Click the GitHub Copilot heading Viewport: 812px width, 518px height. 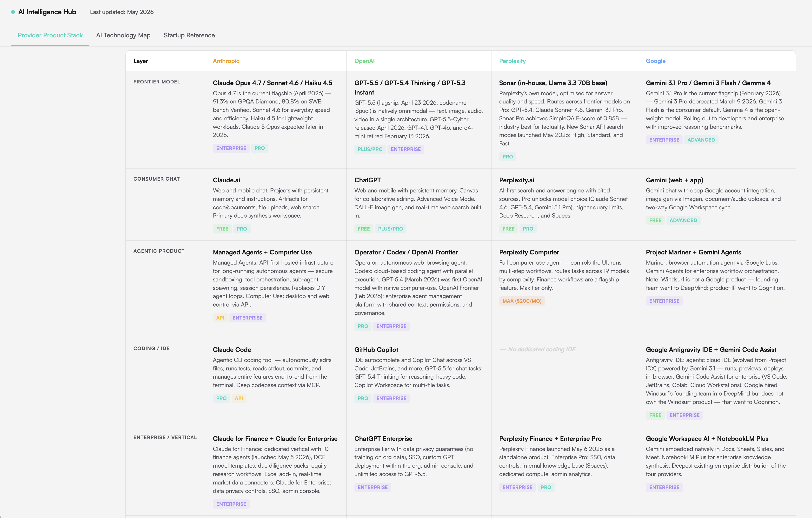[376, 350]
